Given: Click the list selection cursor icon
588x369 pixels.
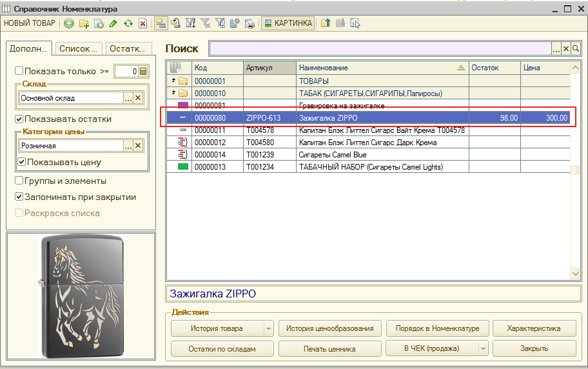Looking at the screenshot, I should pos(355,24).
